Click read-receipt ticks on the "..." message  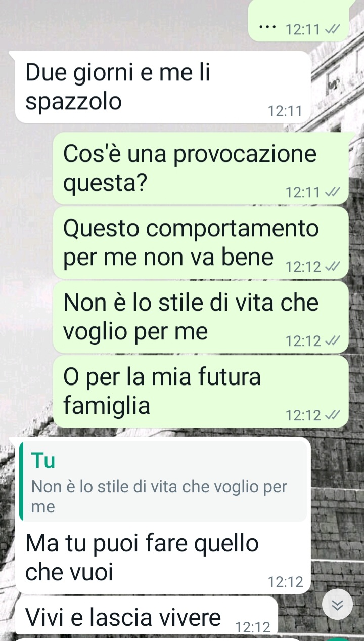331,30
